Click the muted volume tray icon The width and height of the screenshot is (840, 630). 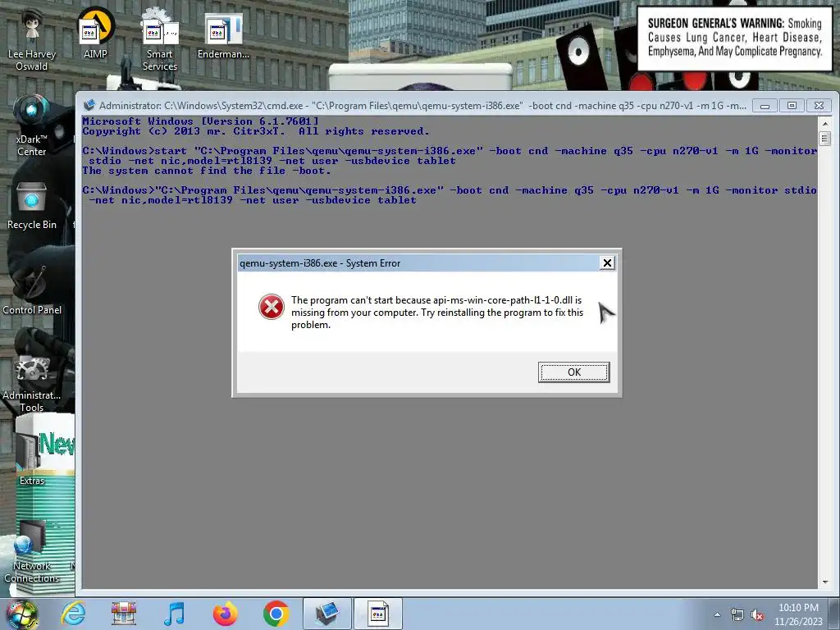(757, 615)
